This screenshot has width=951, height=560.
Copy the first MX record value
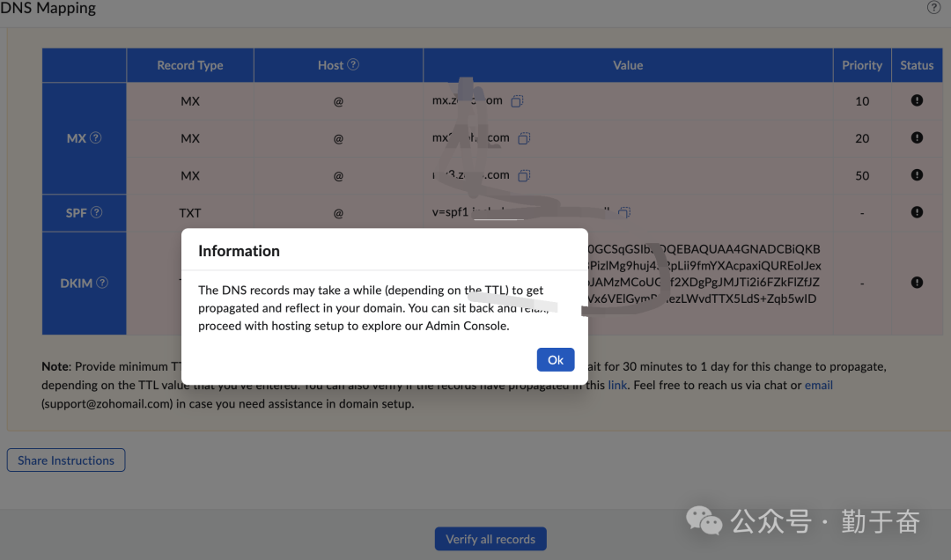[518, 101]
